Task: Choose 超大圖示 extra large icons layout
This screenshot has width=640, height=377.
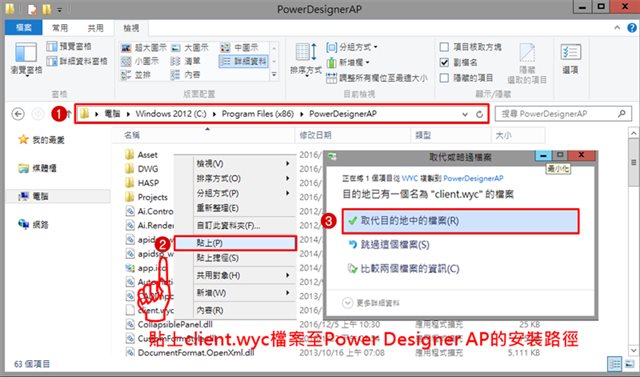Action: pyautogui.click(x=144, y=48)
